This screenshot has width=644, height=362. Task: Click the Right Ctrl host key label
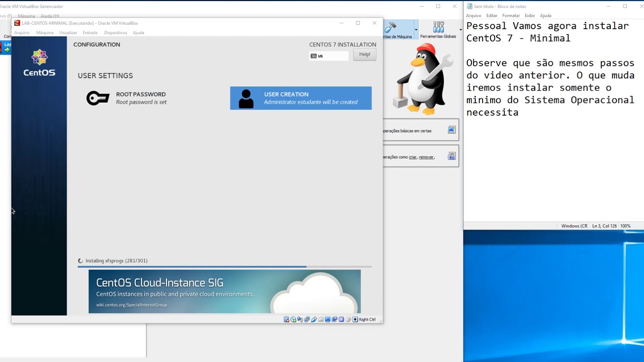tap(367, 319)
